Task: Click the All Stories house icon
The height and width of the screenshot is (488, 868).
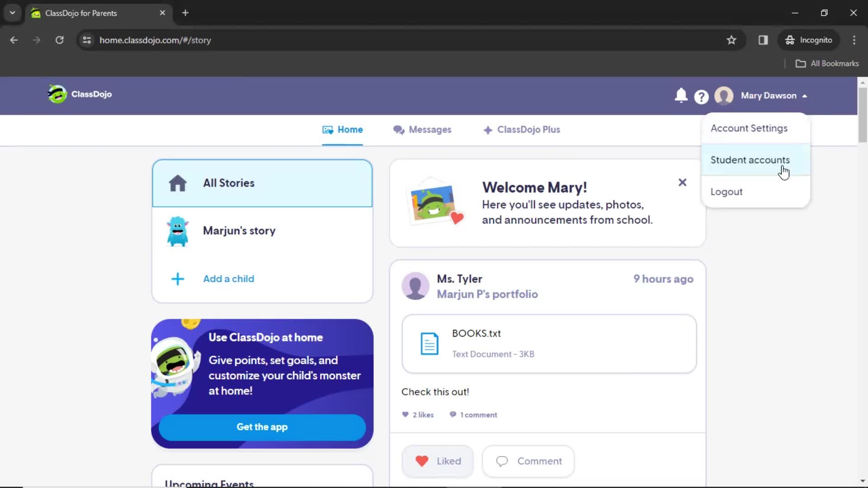Action: pyautogui.click(x=178, y=183)
